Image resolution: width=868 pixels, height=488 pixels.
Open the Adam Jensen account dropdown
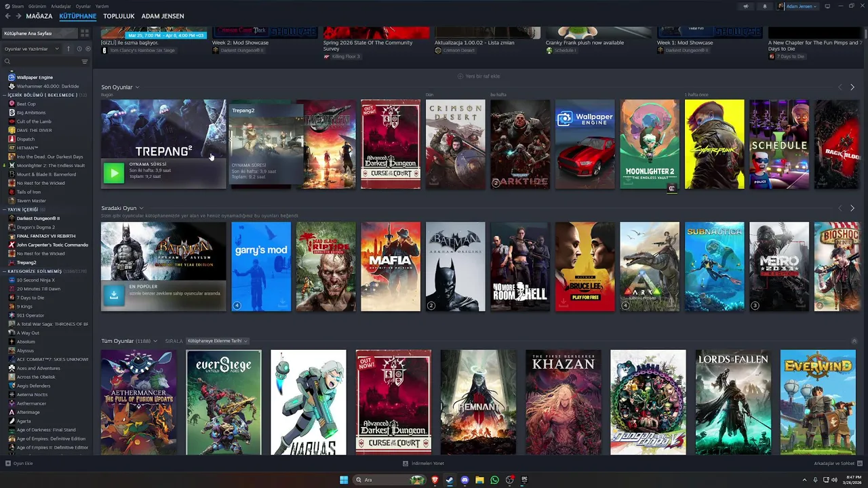797,6
